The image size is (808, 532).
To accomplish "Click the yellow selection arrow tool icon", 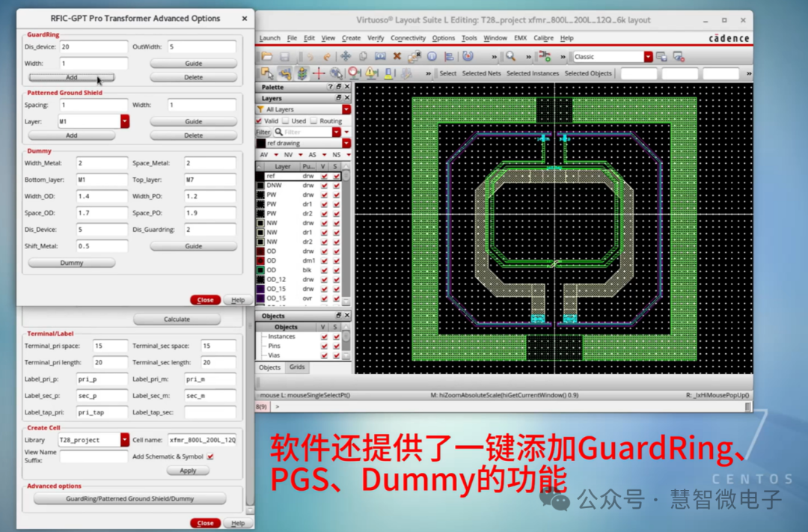I will pyautogui.click(x=267, y=73).
